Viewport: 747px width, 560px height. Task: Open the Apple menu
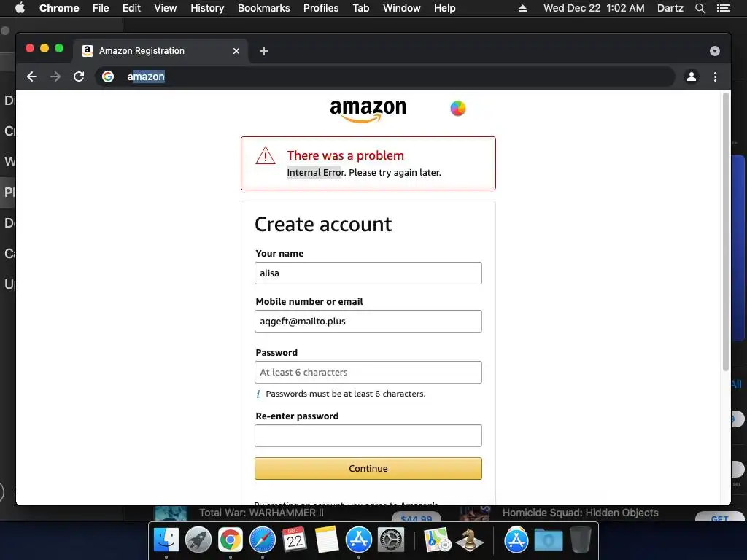pos(20,8)
